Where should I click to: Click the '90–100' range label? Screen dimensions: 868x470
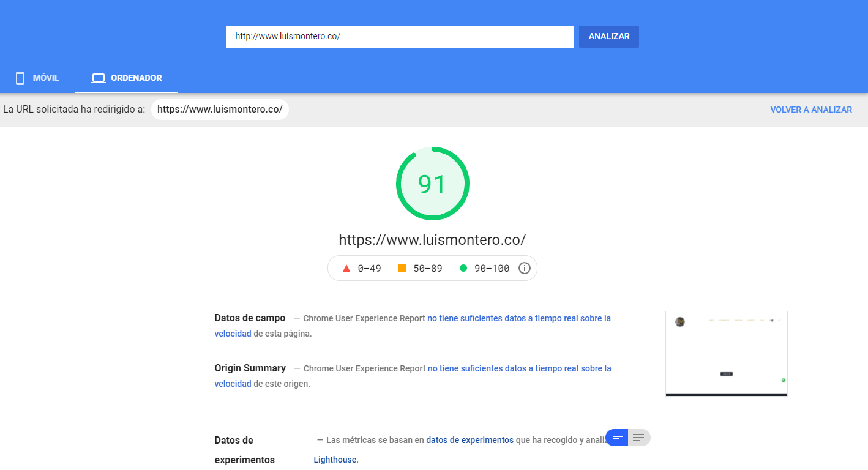pos(492,268)
